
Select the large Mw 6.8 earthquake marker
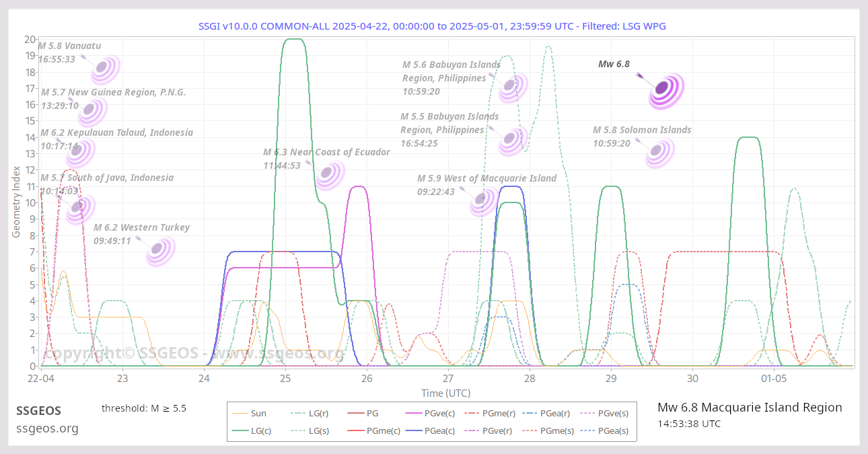coord(664,89)
